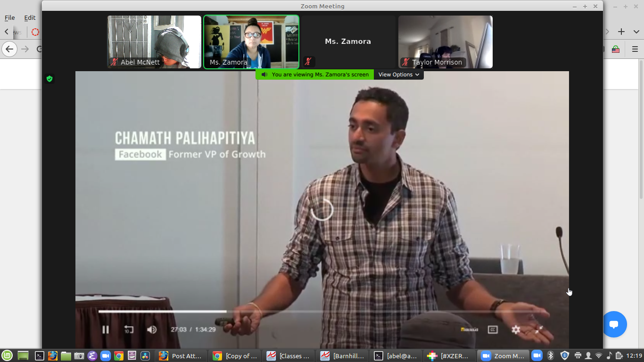Switch to abel@a... terminal window

[x=396, y=356]
